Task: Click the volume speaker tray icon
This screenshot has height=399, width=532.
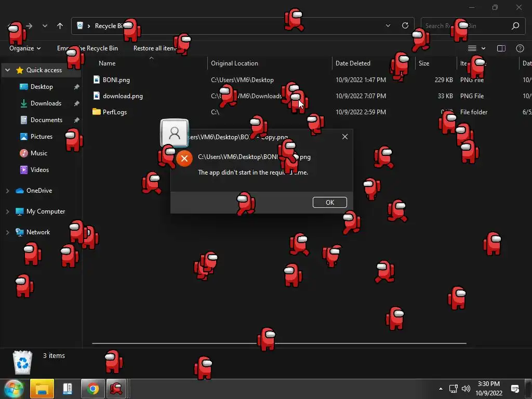Action: [x=466, y=389]
